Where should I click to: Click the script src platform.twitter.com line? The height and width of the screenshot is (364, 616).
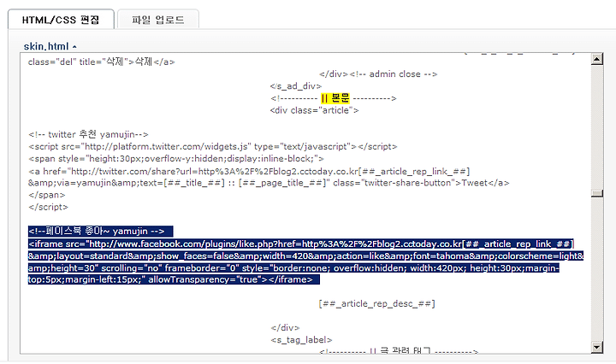click(212, 147)
